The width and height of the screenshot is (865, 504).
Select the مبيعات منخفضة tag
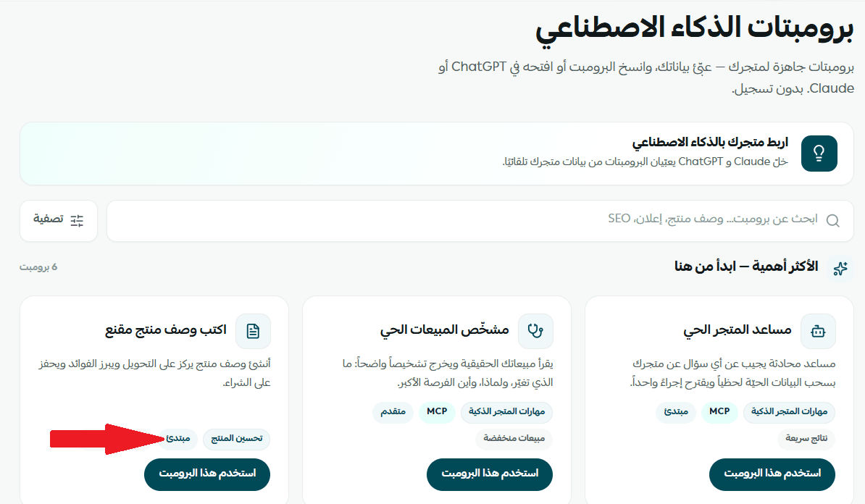coord(514,438)
